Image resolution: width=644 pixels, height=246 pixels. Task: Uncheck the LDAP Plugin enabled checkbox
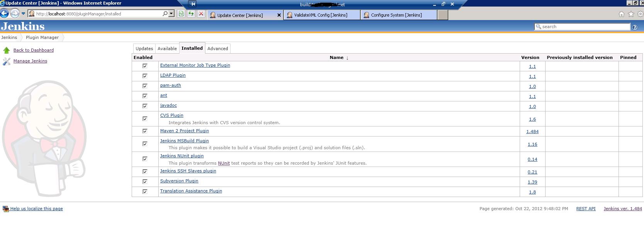[145, 76]
